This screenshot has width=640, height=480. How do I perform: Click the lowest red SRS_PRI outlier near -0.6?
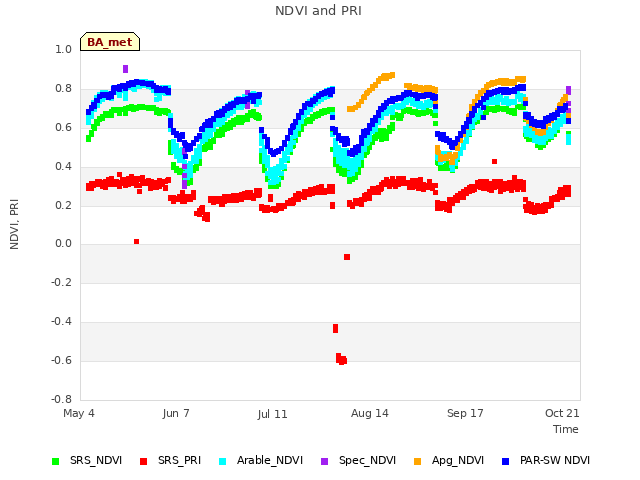click(x=341, y=359)
